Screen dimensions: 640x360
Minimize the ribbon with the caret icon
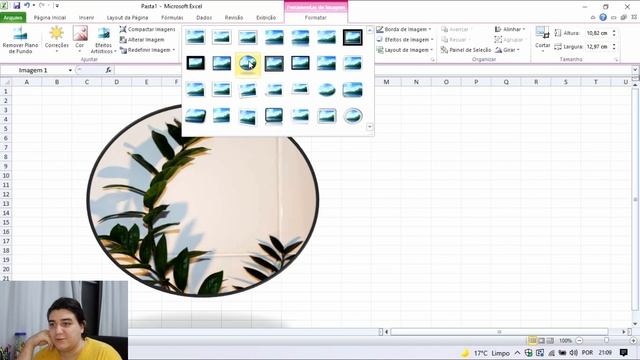(593, 18)
